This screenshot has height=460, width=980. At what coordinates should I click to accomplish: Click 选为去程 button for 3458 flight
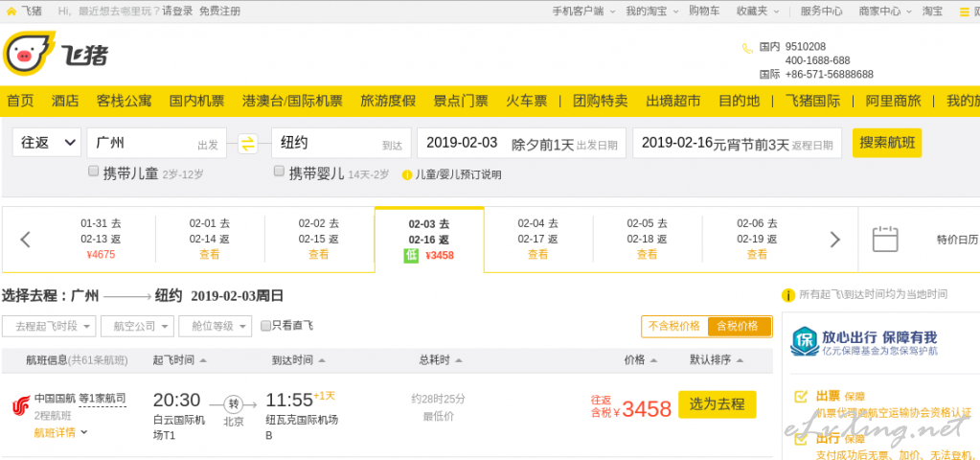(x=717, y=404)
